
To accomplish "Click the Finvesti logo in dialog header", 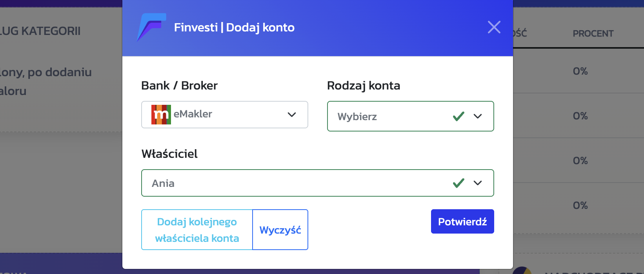I will (x=151, y=27).
